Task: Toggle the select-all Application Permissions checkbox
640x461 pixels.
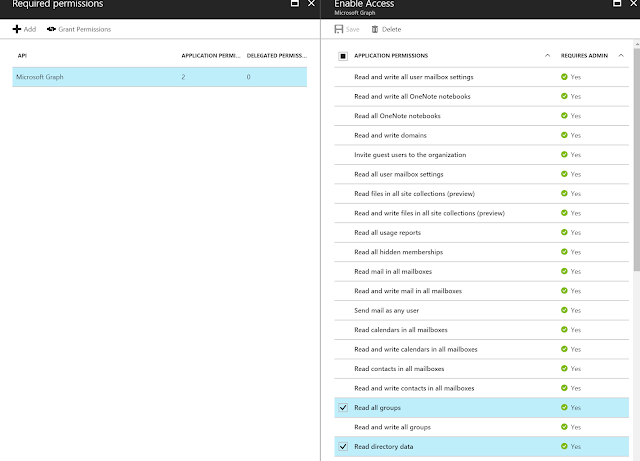Action: pos(344,56)
